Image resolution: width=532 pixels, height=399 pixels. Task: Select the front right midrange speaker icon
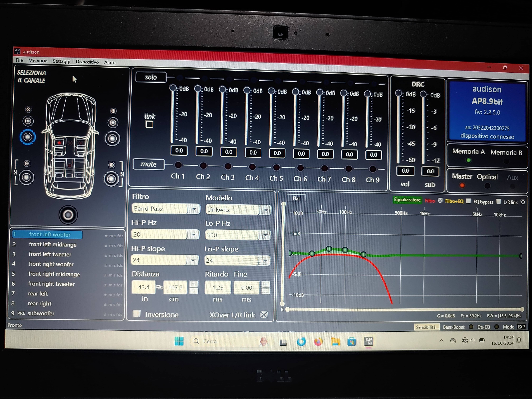click(x=113, y=123)
